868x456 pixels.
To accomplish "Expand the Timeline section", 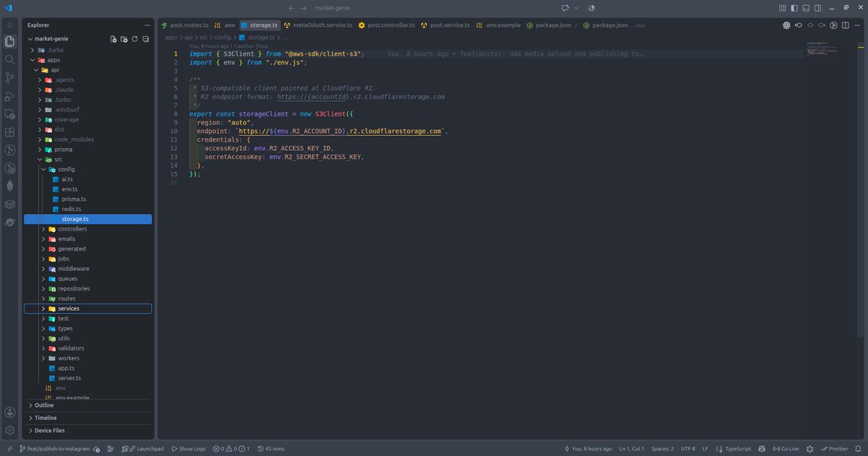I will point(88,418).
